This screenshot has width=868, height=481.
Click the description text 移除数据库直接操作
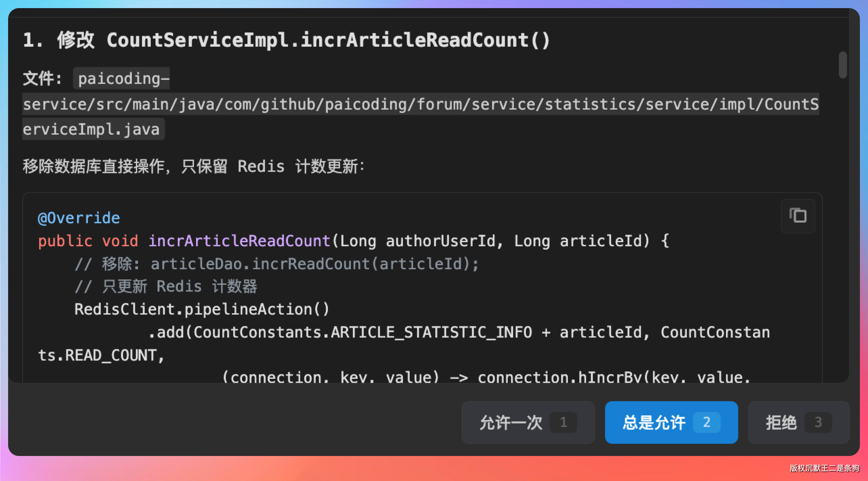click(96, 166)
